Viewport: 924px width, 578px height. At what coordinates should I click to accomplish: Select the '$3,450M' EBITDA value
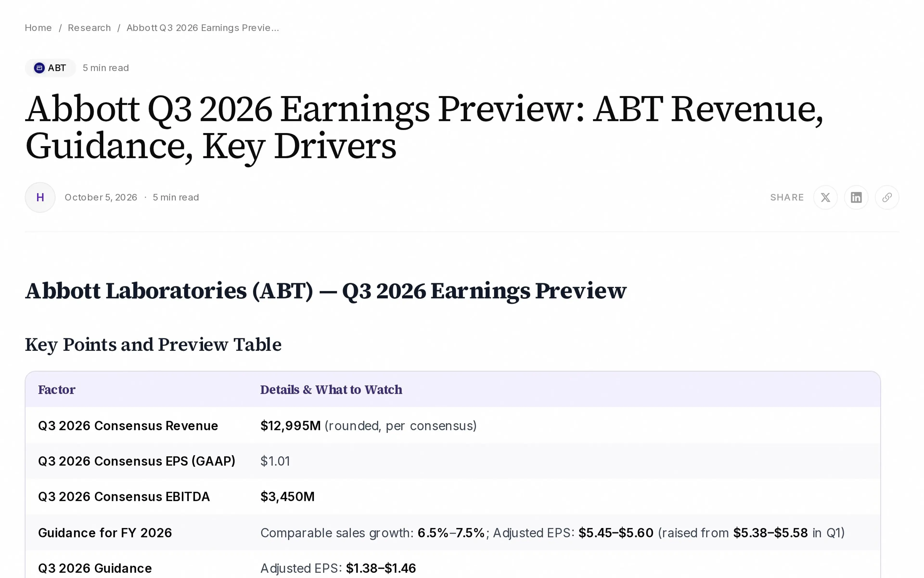288,497
